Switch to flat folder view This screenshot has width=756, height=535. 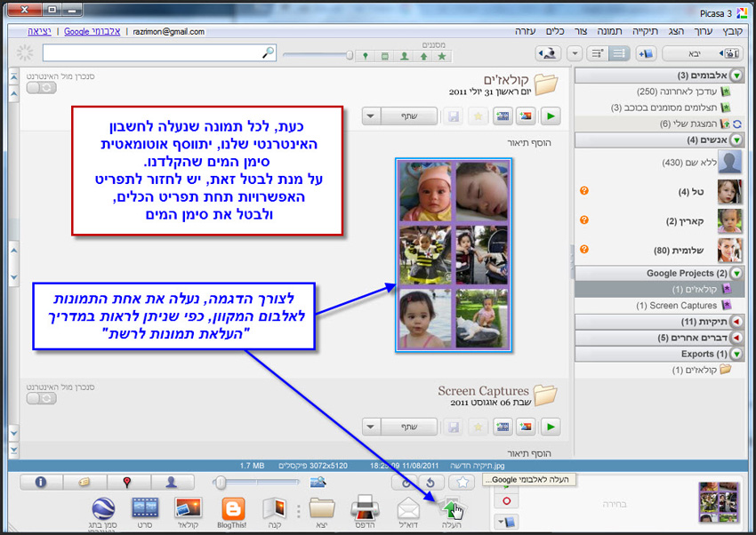click(x=619, y=53)
